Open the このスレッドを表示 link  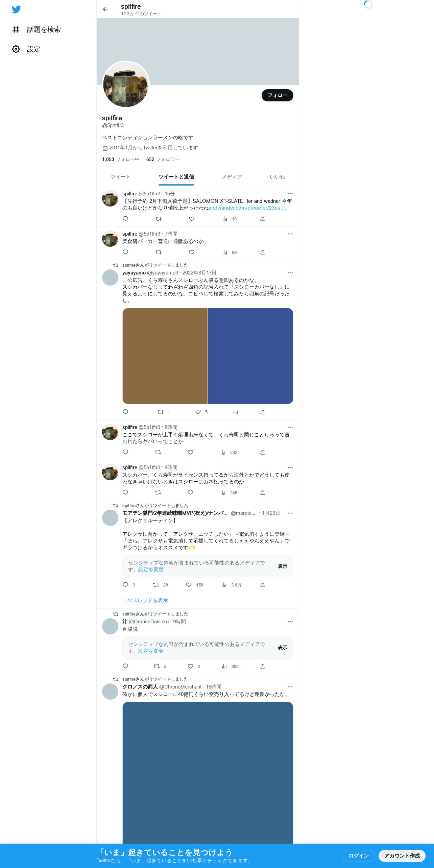(145, 600)
